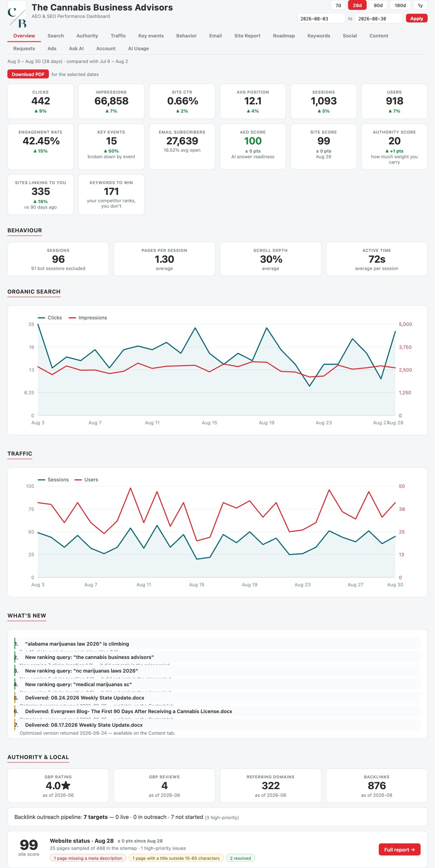The width and height of the screenshot is (435, 868).
Task: Click the Pages Per Session card
Action: click(x=164, y=259)
